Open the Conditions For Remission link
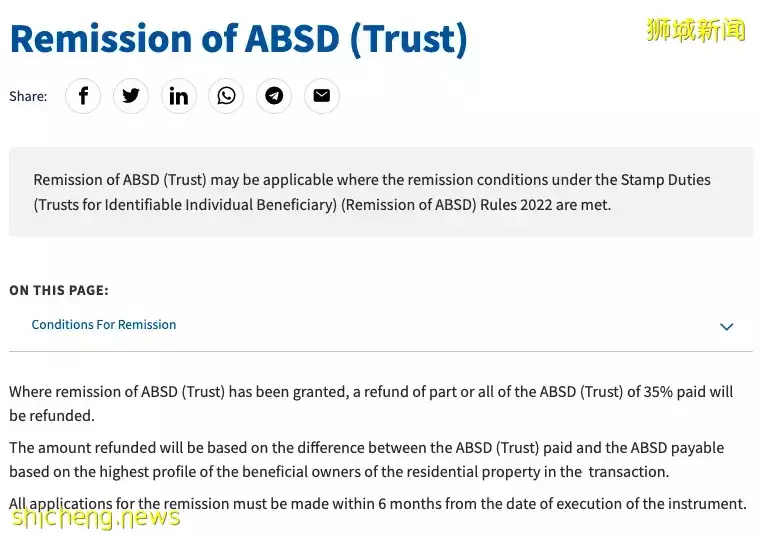 point(104,325)
